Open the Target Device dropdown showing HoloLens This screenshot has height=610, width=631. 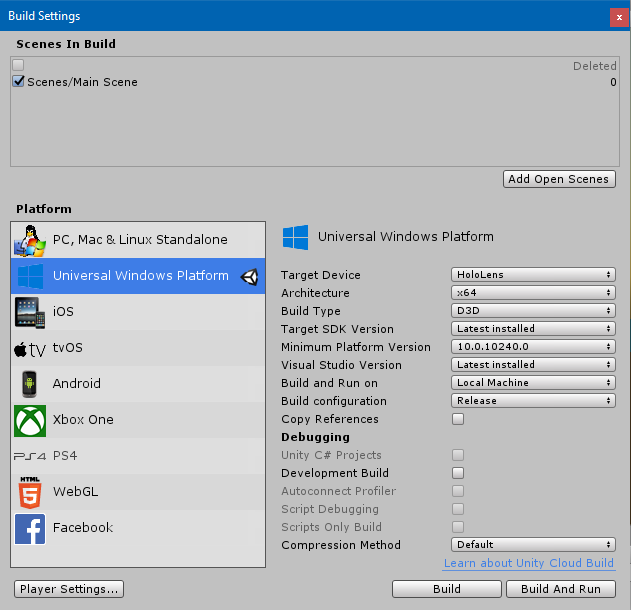tap(533, 275)
